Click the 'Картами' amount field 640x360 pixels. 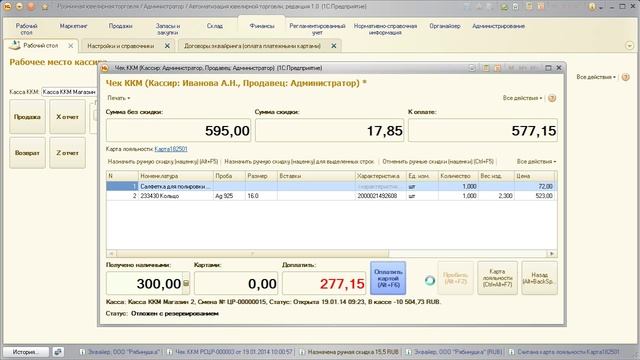coord(236,283)
